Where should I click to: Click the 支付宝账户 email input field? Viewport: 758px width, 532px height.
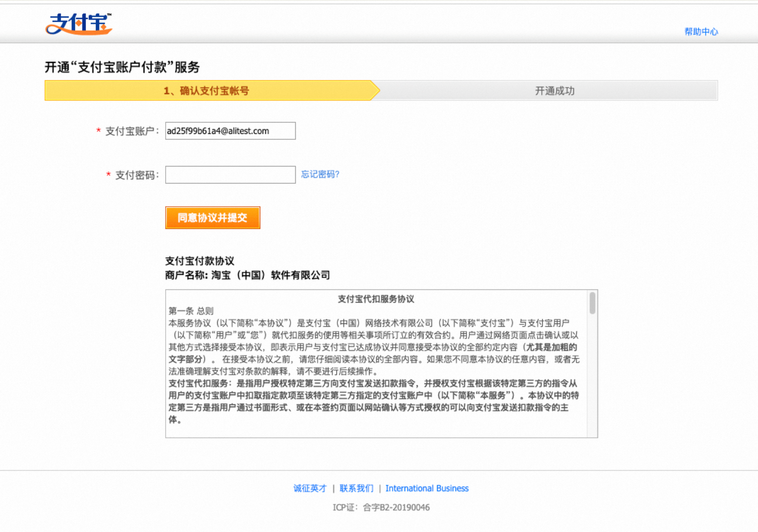[x=230, y=131]
